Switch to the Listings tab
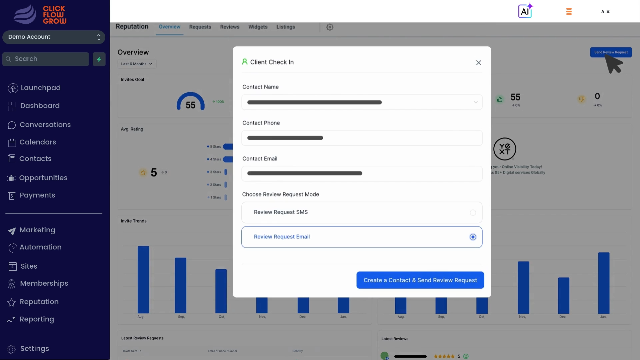 click(286, 27)
